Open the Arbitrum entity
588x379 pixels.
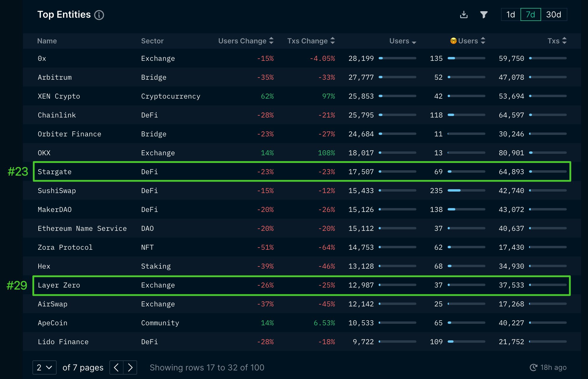click(x=55, y=77)
